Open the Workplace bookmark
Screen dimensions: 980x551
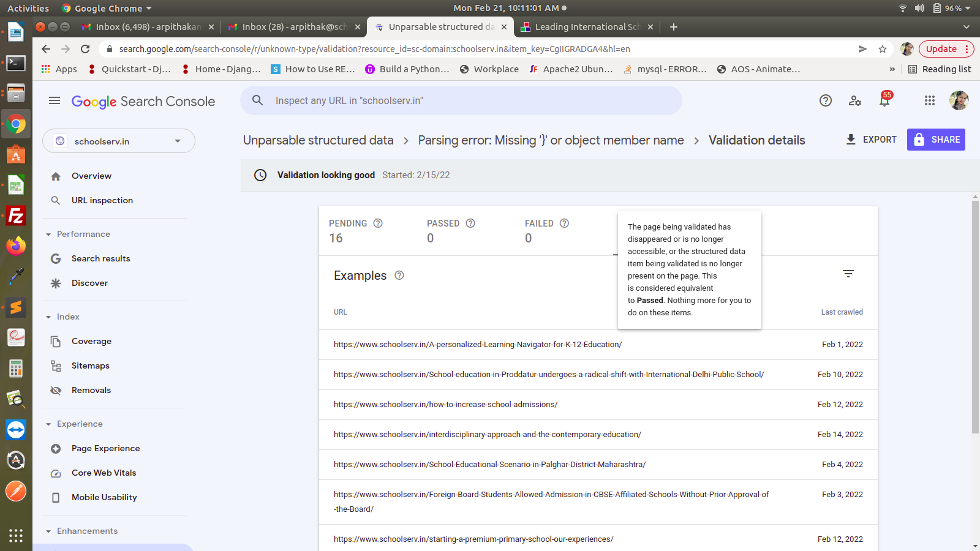(489, 69)
